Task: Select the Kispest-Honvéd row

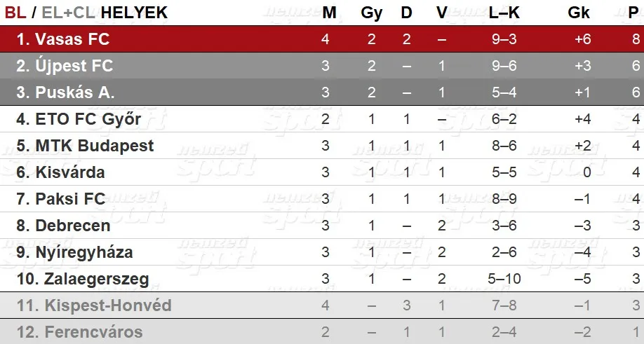Action: (322, 305)
